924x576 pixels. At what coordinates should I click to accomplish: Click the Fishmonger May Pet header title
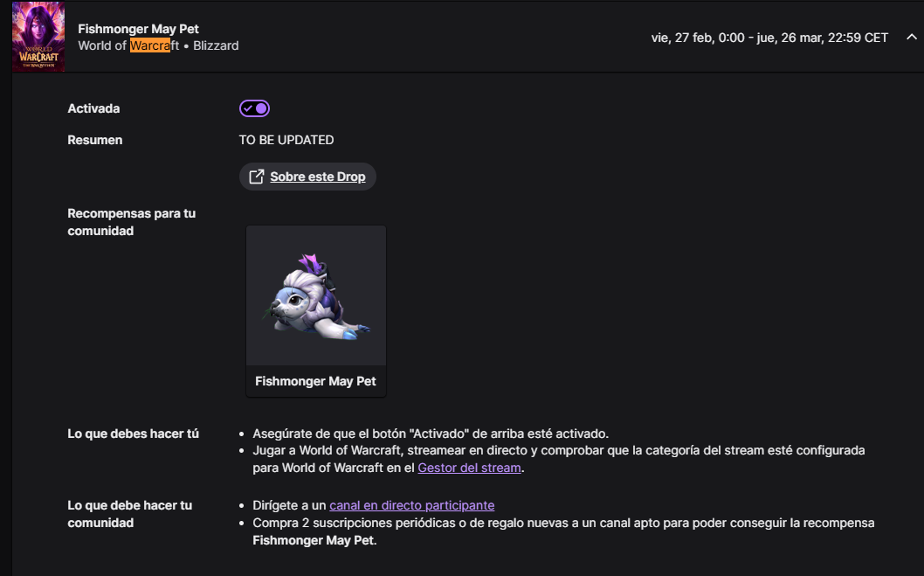pyautogui.click(x=138, y=29)
